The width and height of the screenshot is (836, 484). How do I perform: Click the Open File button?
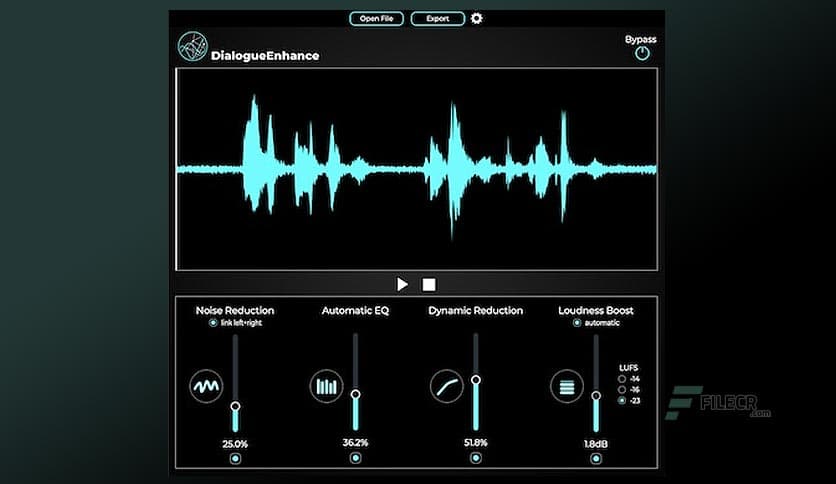376,19
